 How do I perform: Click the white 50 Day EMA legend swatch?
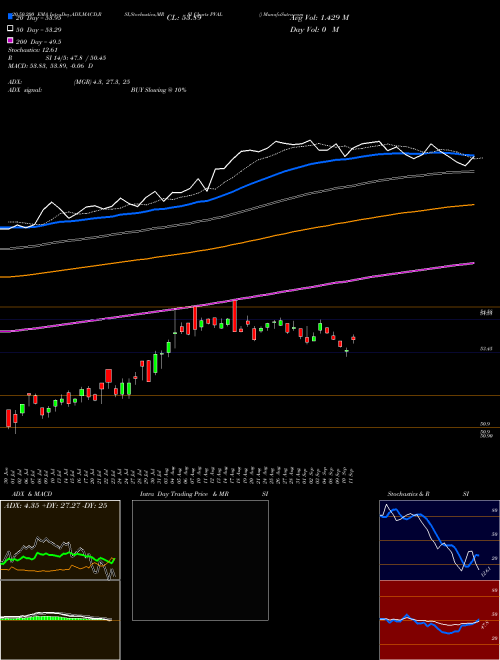10,29
